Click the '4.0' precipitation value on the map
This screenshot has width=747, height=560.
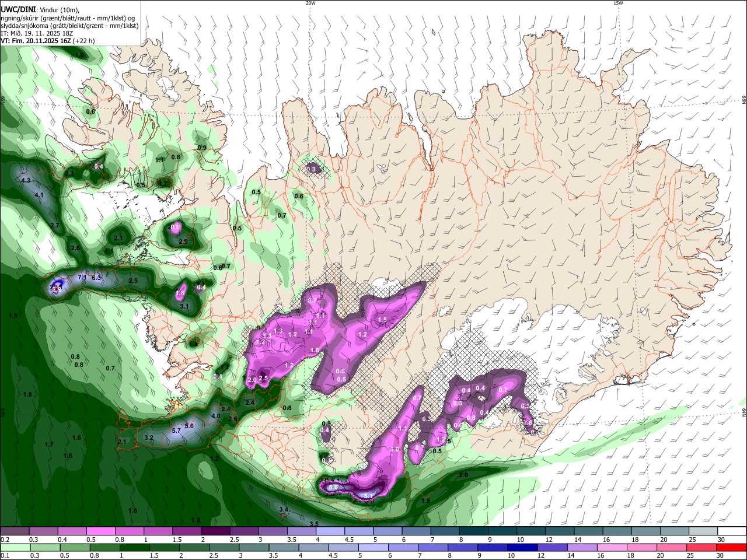pos(216,416)
